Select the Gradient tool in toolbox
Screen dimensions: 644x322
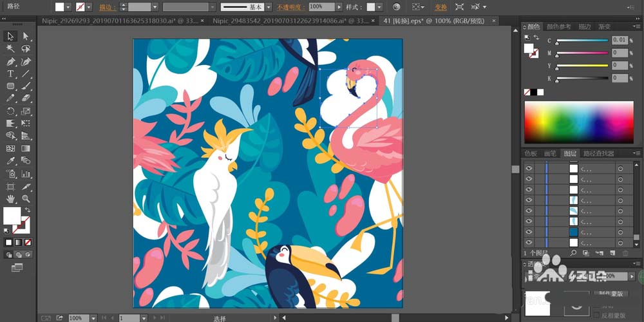point(26,148)
